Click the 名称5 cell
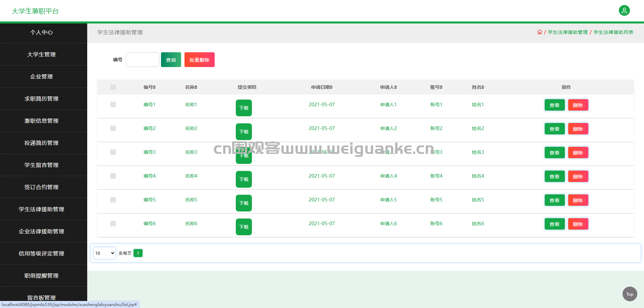 [x=191, y=200]
